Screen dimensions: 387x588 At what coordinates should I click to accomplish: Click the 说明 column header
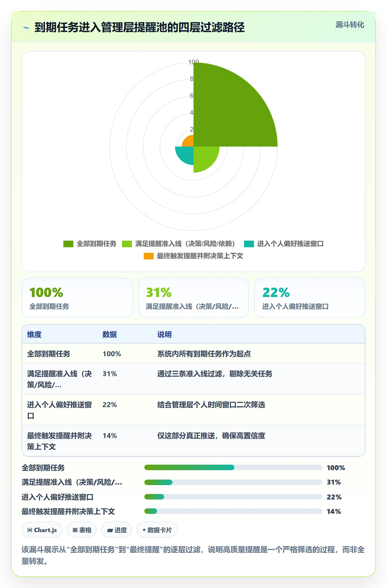click(164, 334)
